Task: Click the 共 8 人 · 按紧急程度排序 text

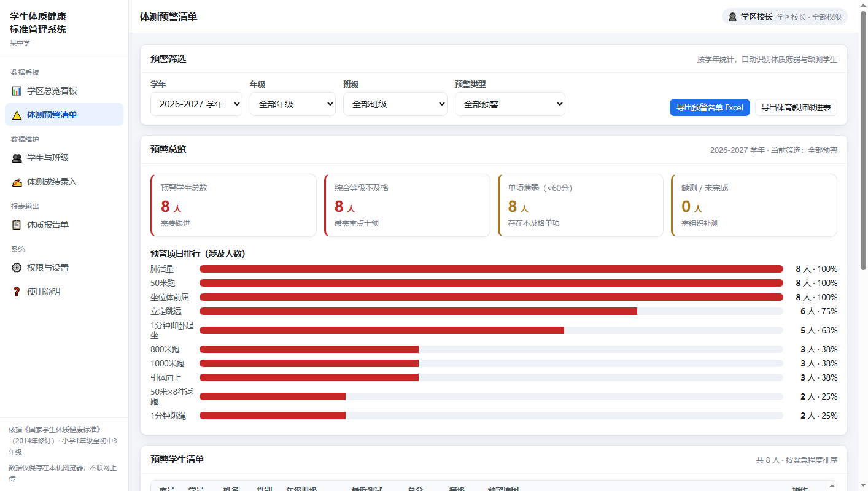Action: [797, 460]
